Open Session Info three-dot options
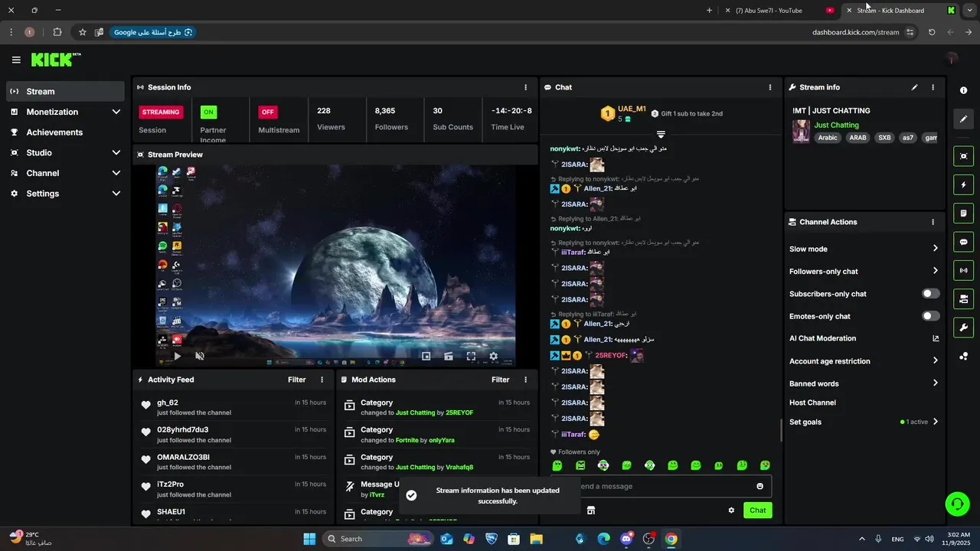The width and height of the screenshot is (980, 551). click(x=525, y=87)
